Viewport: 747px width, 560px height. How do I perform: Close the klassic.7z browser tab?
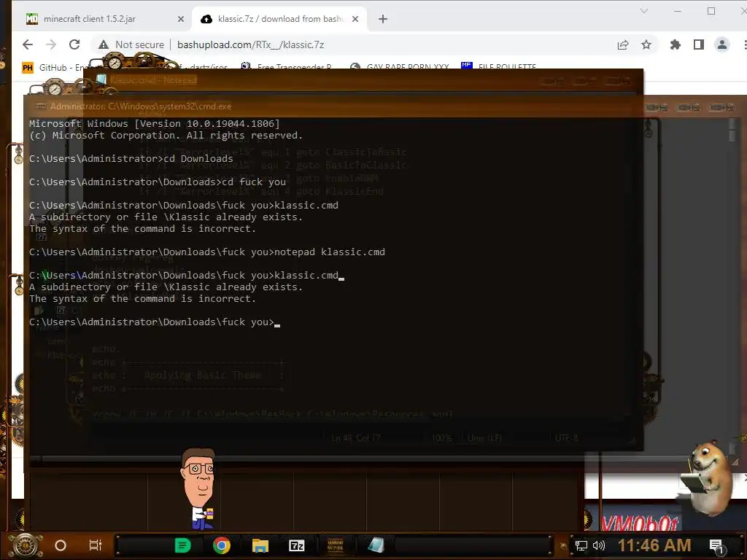click(x=355, y=19)
